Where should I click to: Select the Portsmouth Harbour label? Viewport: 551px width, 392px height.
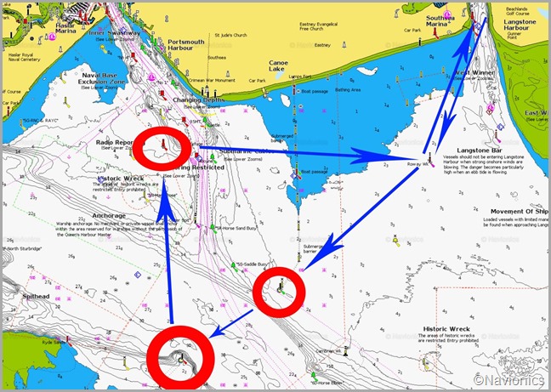pos(186,44)
